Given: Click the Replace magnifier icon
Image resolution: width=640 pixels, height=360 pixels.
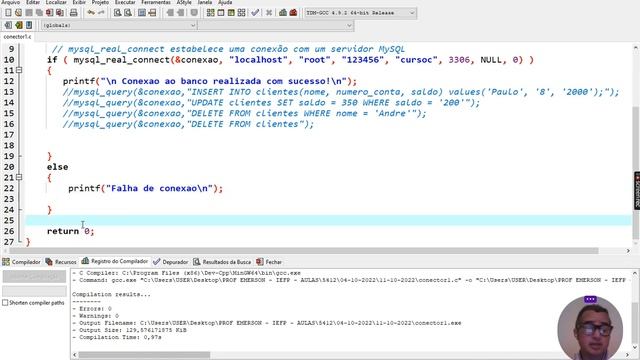Looking at the screenshot, I should pyautogui.click(x=128, y=13).
